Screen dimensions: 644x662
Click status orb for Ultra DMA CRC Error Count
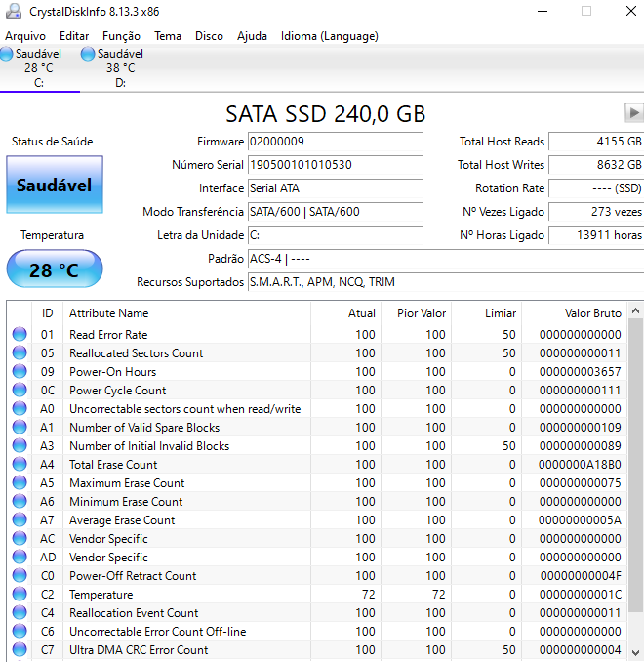20,649
